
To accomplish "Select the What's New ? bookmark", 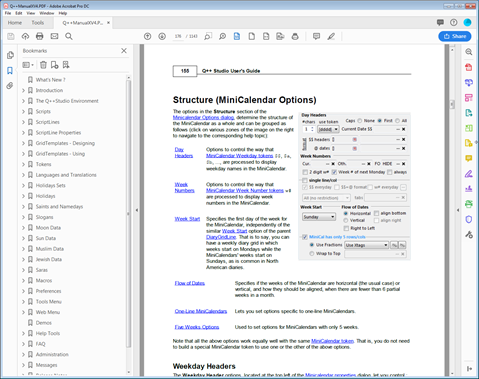I will coord(50,80).
